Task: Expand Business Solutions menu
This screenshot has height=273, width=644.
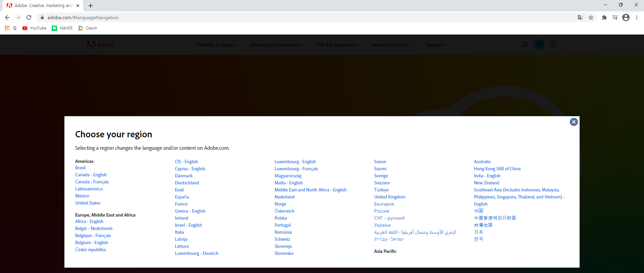Action: 392,45
